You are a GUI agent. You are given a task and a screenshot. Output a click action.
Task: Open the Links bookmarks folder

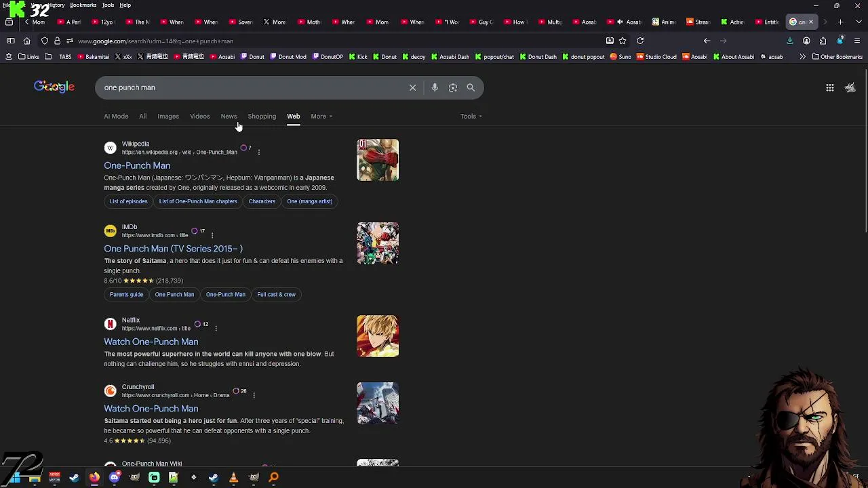29,57
